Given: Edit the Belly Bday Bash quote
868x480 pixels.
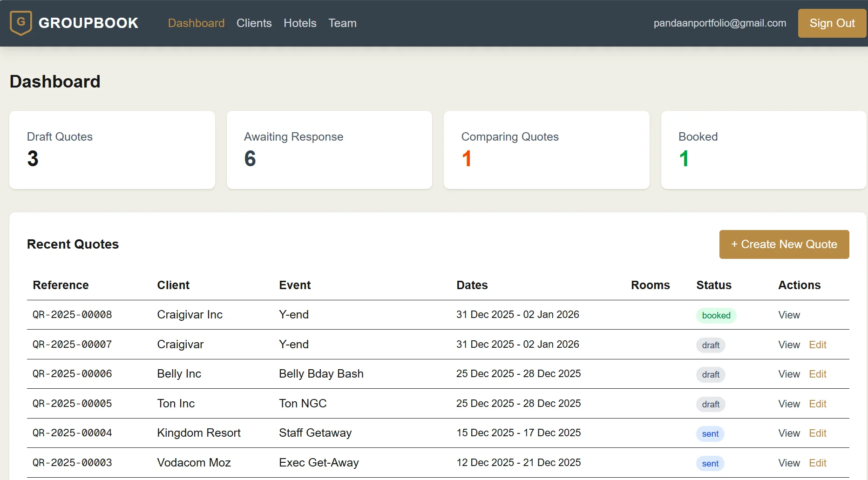Looking at the screenshot, I should 817,374.
